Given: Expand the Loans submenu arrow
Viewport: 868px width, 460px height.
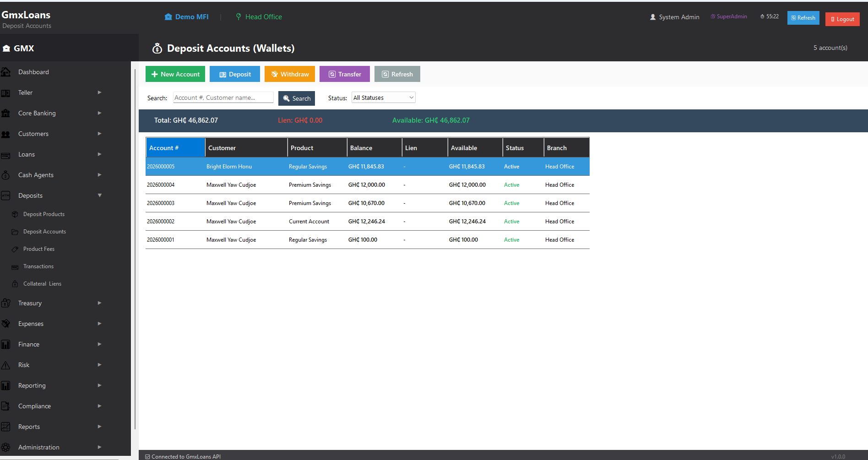Looking at the screenshot, I should tap(100, 154).
